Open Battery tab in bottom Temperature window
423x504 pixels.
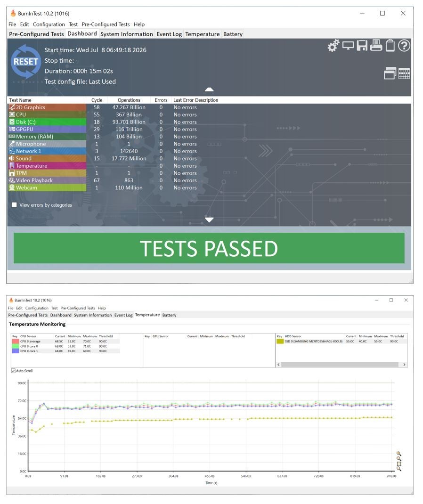coord(169,315)
